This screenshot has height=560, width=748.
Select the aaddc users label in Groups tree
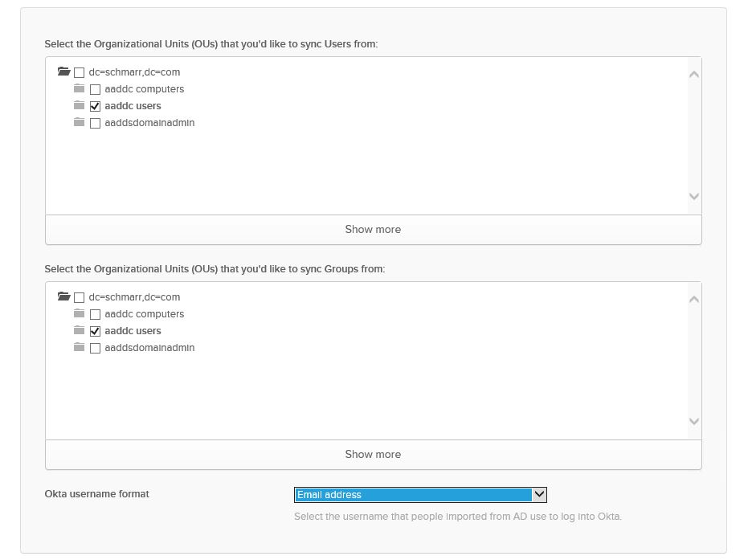tap(133, 331)
